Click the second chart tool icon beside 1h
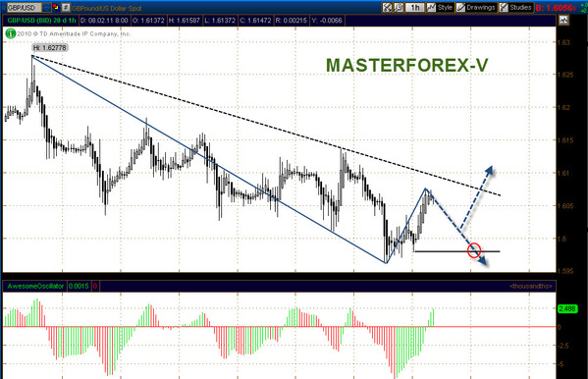This screenshot has height=379, width=588. tap(399, 7)
